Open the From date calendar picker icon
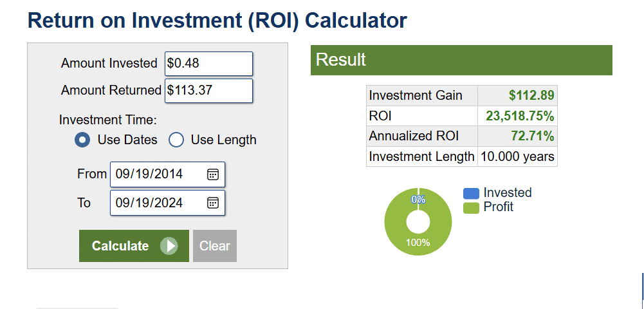 point(213,174)
